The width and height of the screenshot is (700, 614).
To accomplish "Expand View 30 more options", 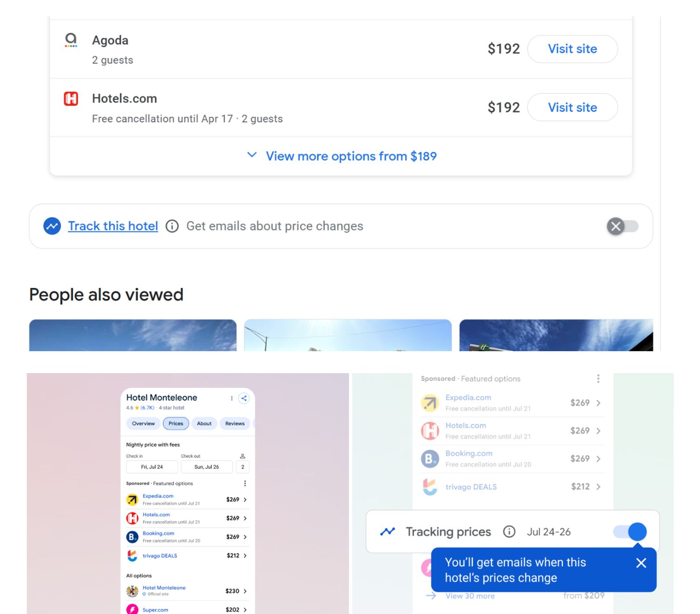I will click(x=470, y=596).
